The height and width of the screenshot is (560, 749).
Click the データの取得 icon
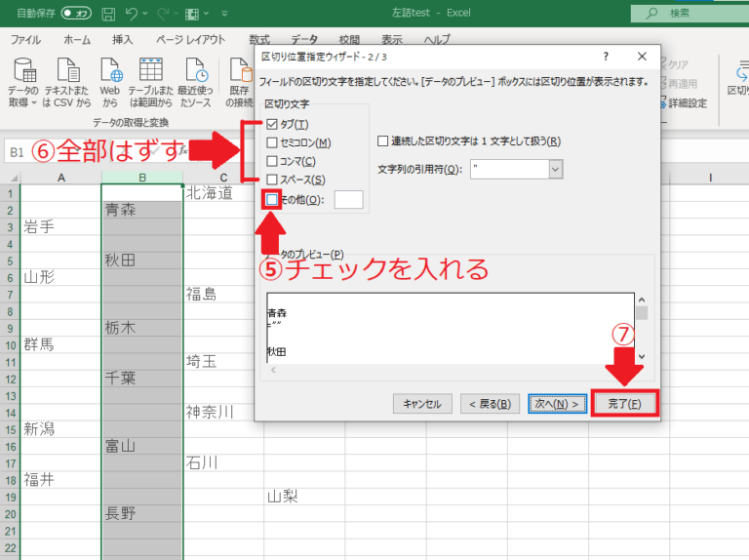click(x=24, y=70)
